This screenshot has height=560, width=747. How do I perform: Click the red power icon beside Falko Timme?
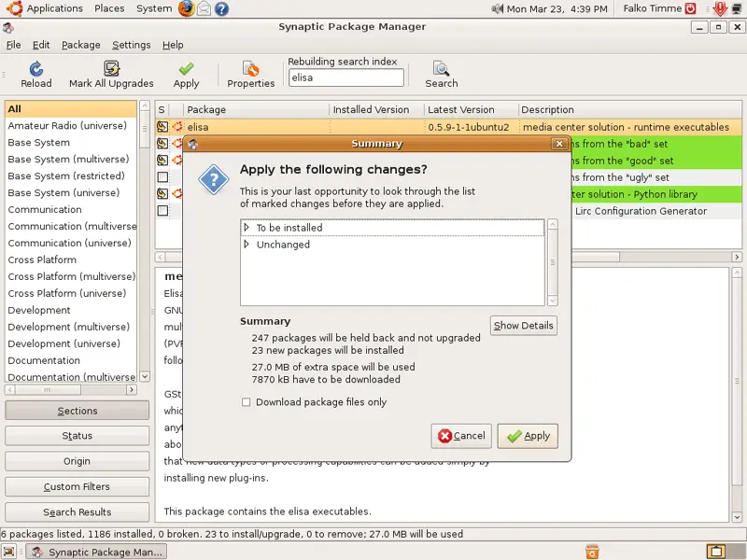point(690,8)
